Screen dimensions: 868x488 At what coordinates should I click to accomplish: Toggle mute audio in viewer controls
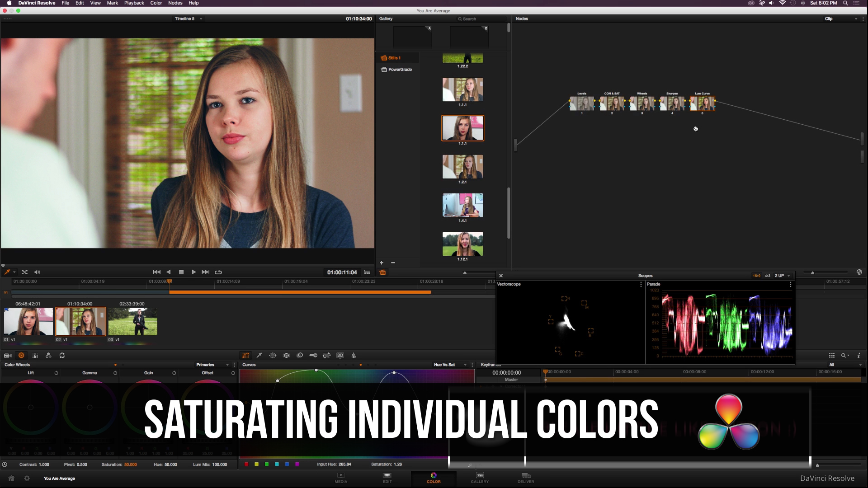pyautogui.click(x=37, y=272)
